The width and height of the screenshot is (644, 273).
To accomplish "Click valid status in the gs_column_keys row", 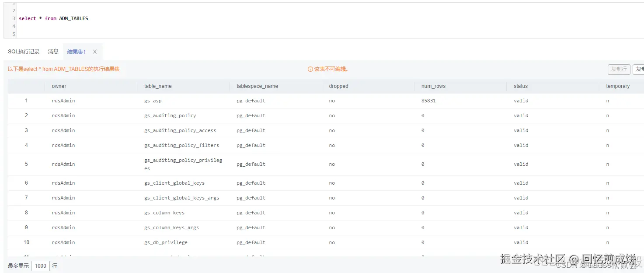I will coord(521,213).
